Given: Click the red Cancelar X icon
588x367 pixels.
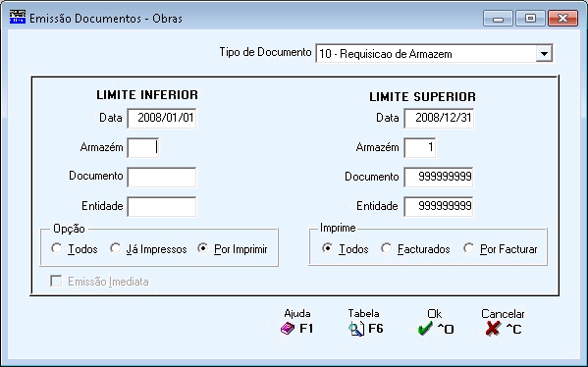Looking at the screenshot, I should click(493, 329).
